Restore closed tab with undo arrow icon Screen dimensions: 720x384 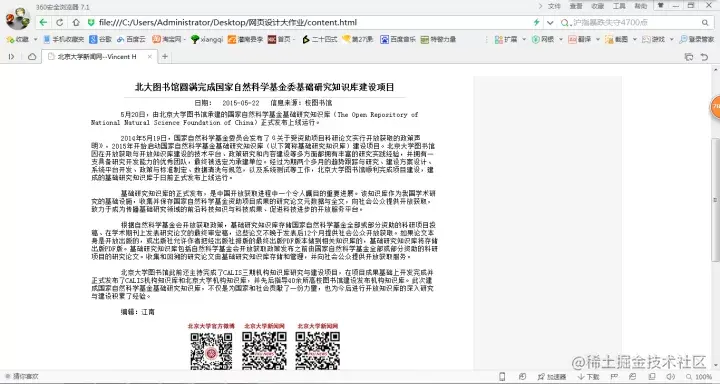[x=704, y=56]
